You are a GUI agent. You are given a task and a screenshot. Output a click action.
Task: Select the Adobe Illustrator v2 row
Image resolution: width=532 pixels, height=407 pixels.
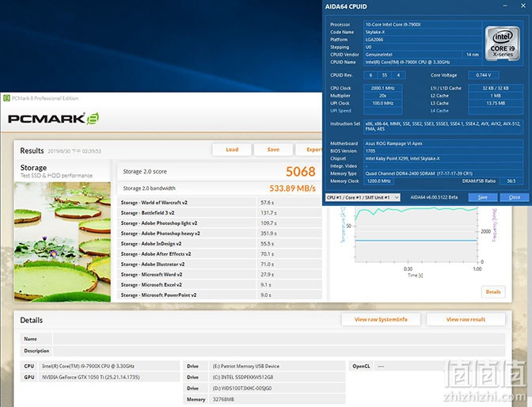click(x=219, y=264)
